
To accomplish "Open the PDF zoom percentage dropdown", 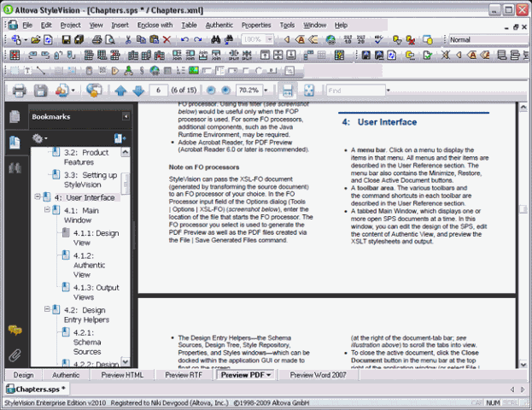I will 266,91.
